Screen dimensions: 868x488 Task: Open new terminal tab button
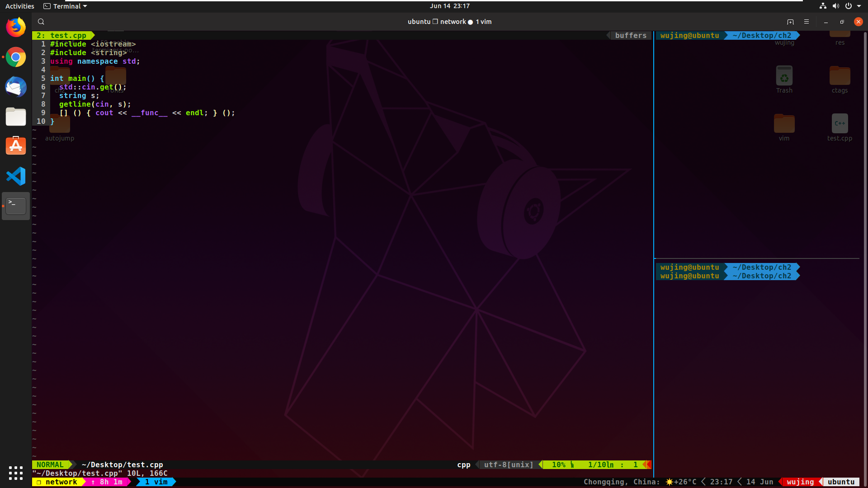click(790, 22)
